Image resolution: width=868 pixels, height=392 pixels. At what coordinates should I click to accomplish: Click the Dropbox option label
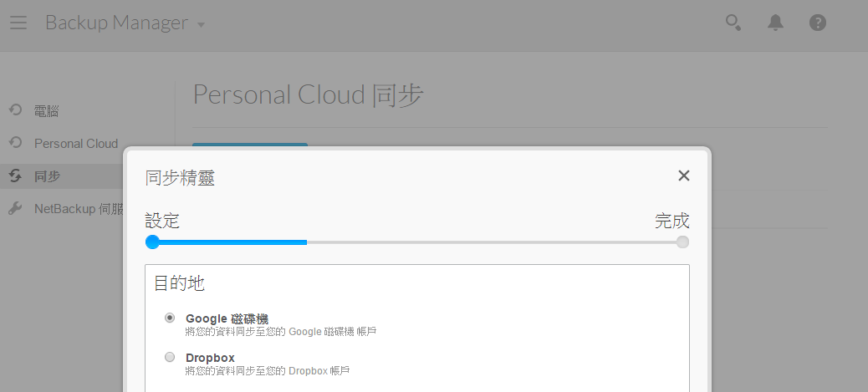[x=210, y=358]
